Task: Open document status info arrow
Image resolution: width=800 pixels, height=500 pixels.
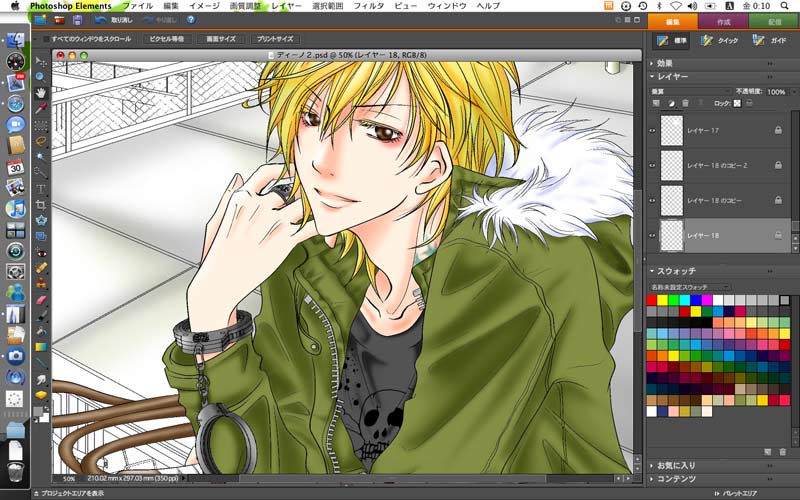Action: [184, 479]
